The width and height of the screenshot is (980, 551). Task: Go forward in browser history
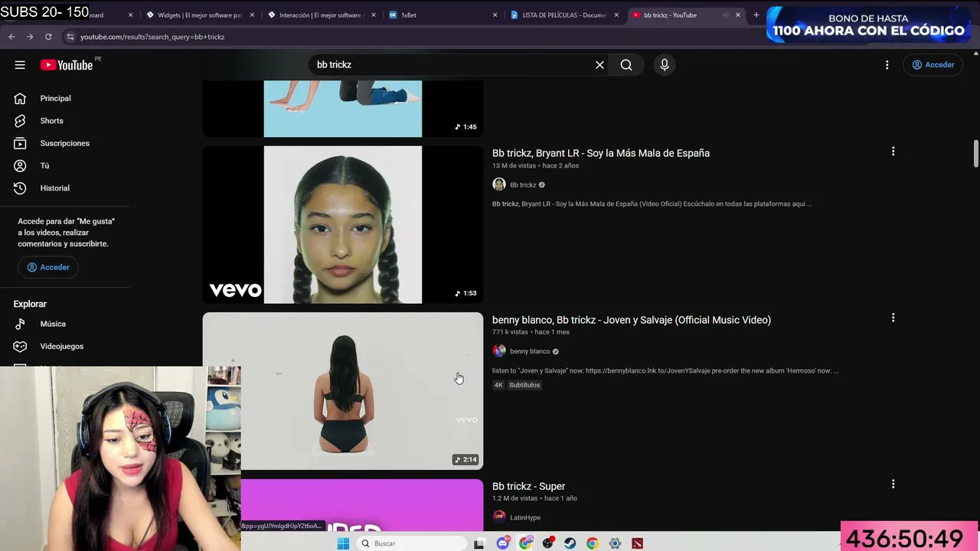click(30, 37)
